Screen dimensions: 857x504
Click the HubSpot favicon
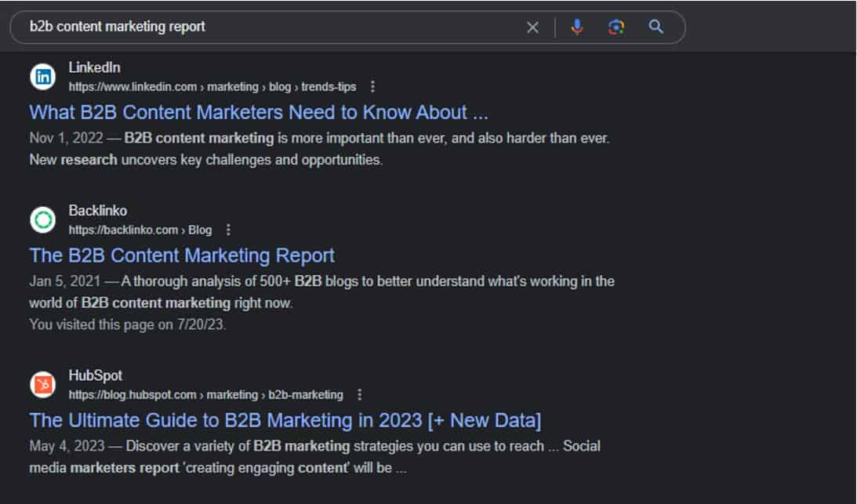pyautogui.click(x=42, y=385)
